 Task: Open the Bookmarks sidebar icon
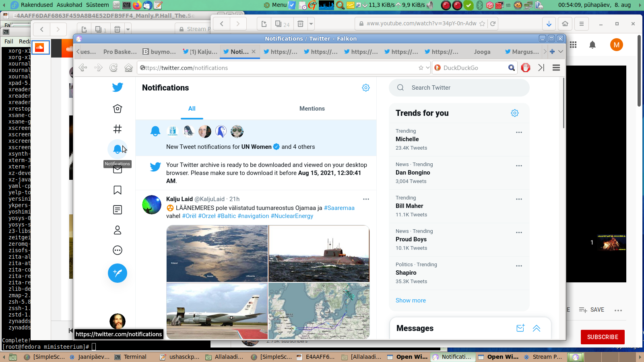point(118,190)
